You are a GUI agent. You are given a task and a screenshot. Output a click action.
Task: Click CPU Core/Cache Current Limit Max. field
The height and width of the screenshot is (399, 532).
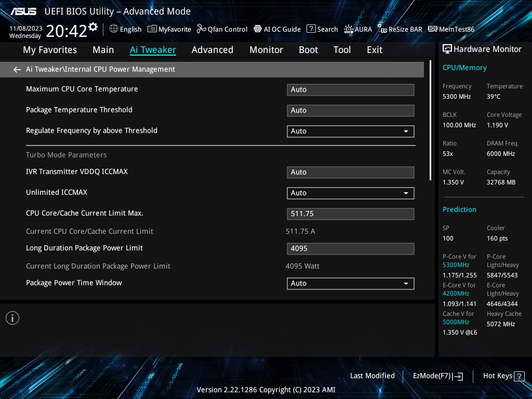(351, 214)
